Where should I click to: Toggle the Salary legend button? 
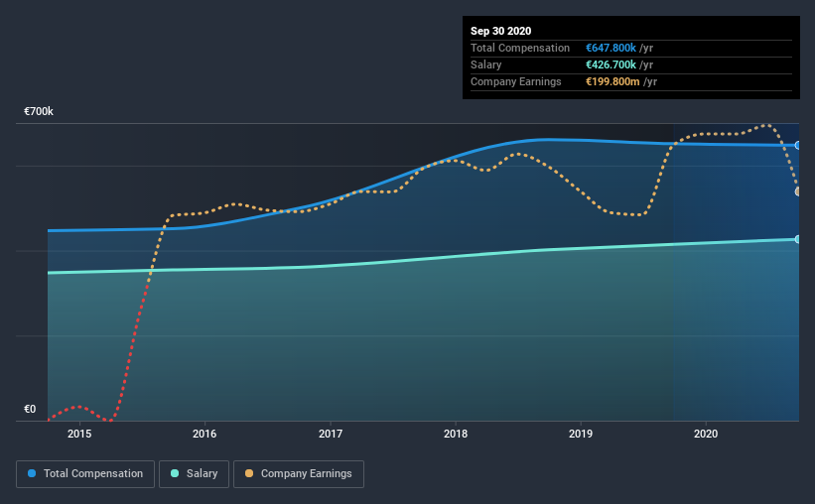pos(194,474)
